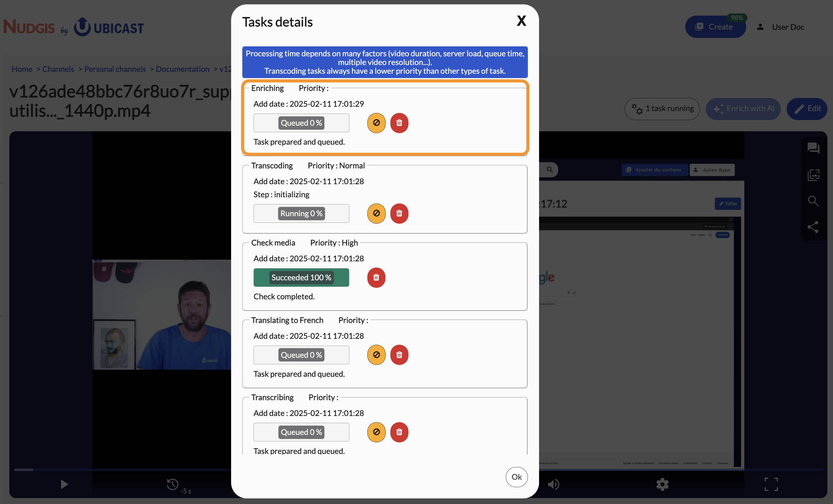Viewport: 833px width, 504px height.
Task: Click the Tasks details heading
Action: 277,22
